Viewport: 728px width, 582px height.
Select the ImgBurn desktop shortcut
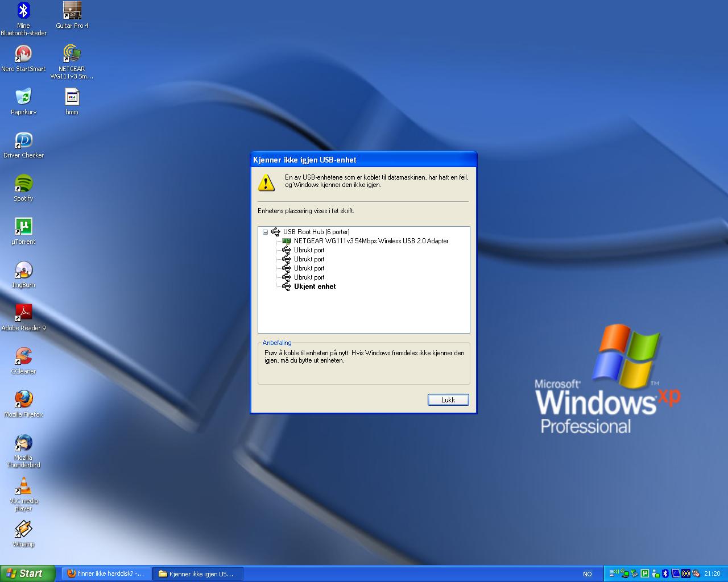[x=23, y=275]
